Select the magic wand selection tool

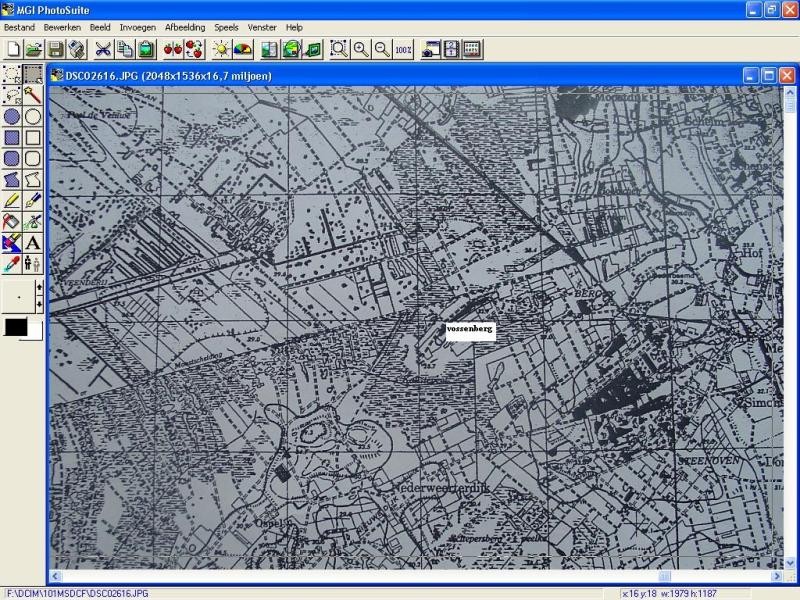tap(33, 94)
